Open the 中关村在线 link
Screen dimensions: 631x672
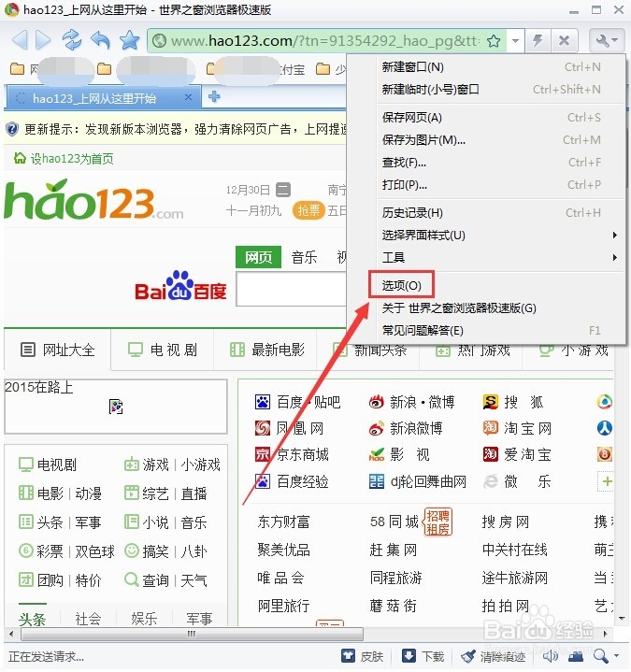click(x=514, y=550)
